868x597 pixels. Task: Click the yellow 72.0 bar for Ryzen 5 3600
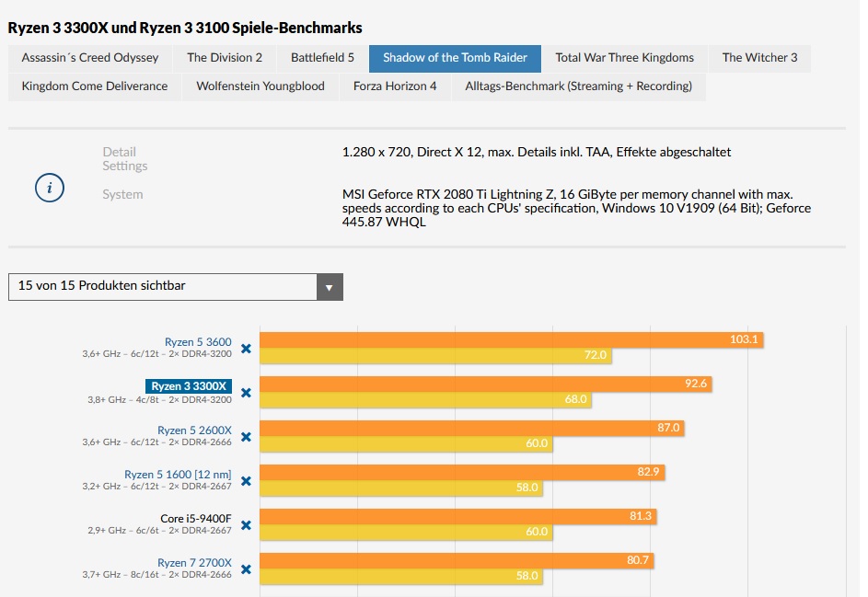point(435,355)
